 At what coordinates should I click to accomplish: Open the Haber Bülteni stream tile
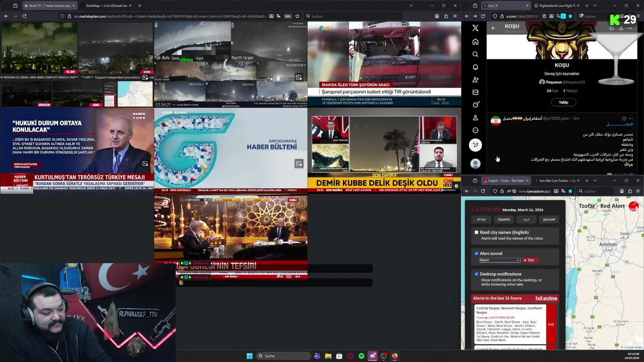coord(230,149)
